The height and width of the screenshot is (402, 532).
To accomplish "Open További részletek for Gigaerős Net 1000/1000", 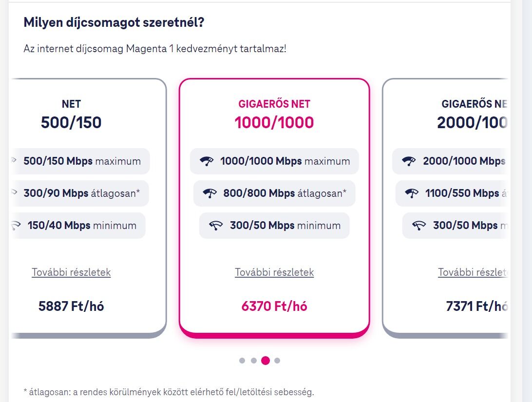I will coord(274,272).
